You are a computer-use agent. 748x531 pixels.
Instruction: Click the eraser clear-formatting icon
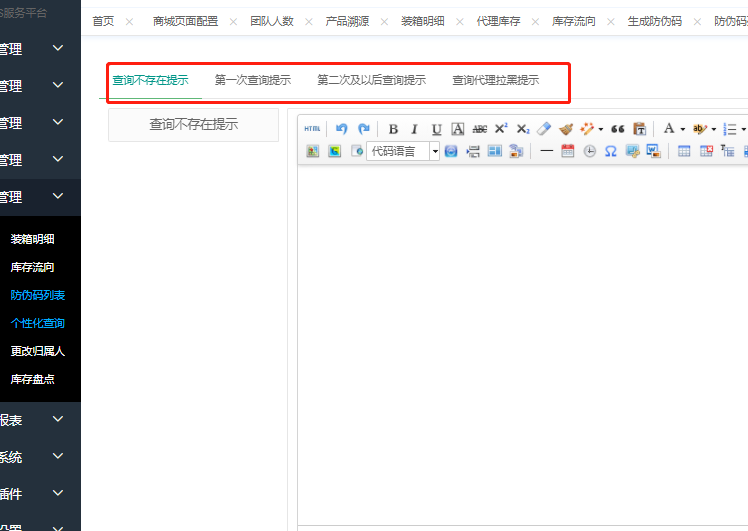(544, 129)
